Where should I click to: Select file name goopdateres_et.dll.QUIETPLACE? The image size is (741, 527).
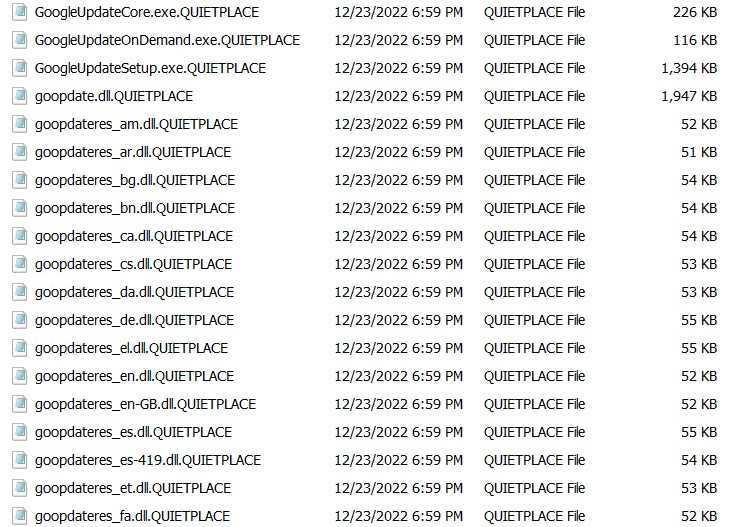133,488
